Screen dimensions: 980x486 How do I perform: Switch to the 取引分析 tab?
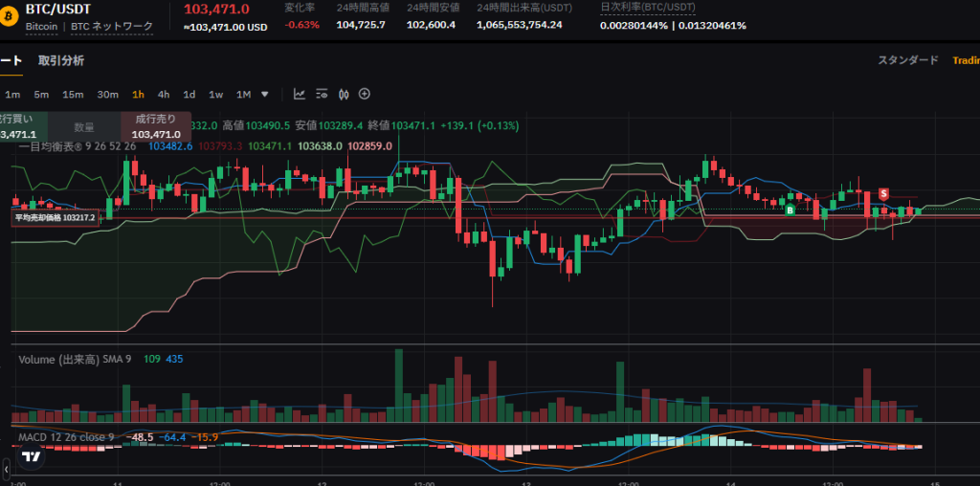61,60
